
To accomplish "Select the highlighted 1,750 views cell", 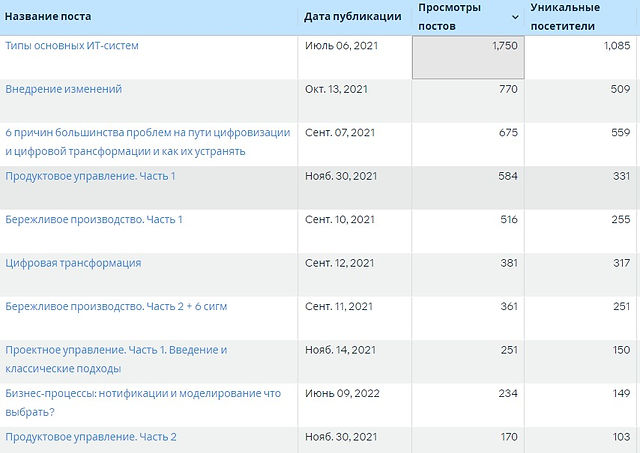I will pyautogui.click(x=468, y=57).
